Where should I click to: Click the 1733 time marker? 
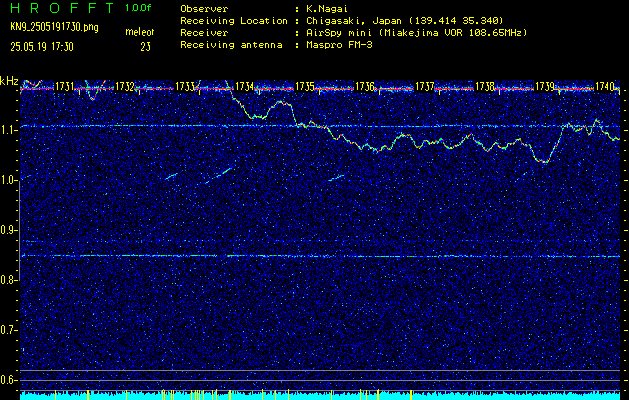[x=185, y=86]
